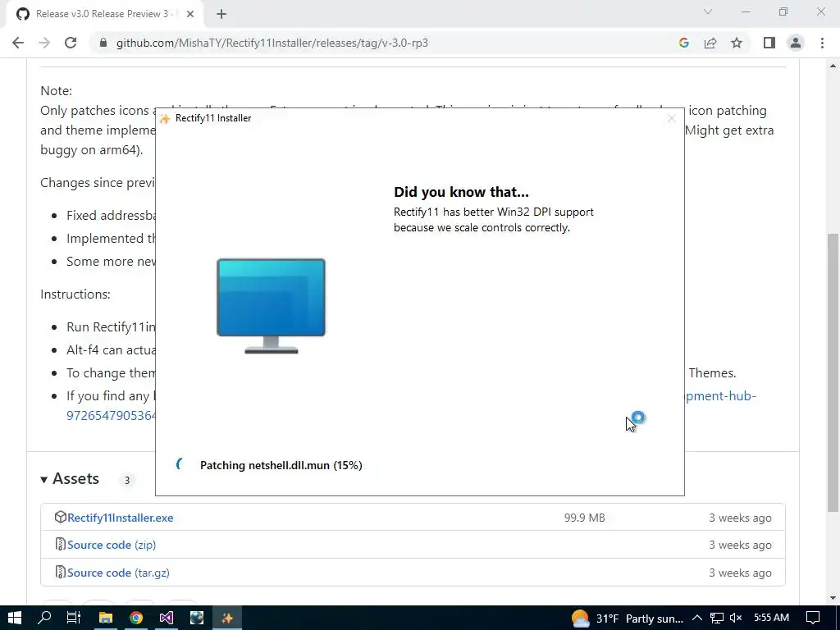840x630 pixels.
Task: Open the tab search chevron
Action: [708, 11]
